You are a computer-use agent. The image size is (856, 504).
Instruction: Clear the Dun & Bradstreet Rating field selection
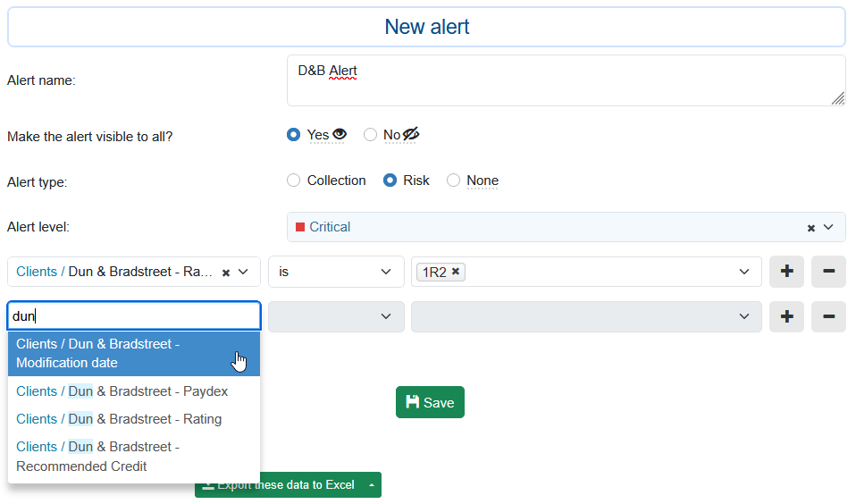click(x=226, y=273)
